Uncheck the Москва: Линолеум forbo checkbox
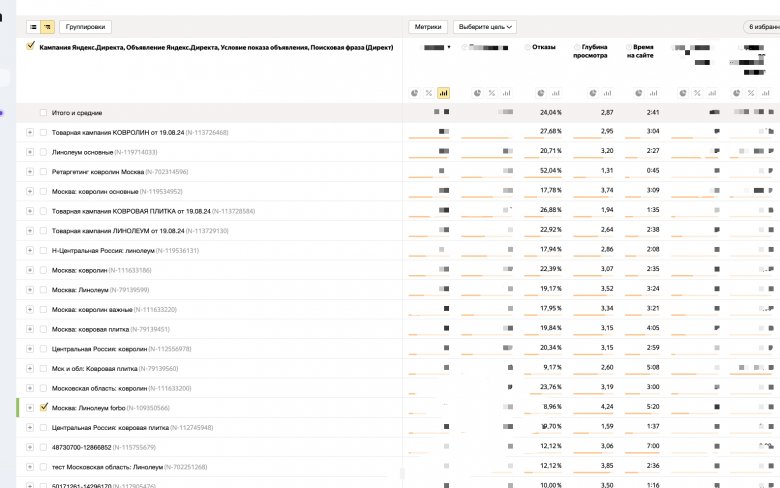This screenshot has width=780, height=488. 43,408
